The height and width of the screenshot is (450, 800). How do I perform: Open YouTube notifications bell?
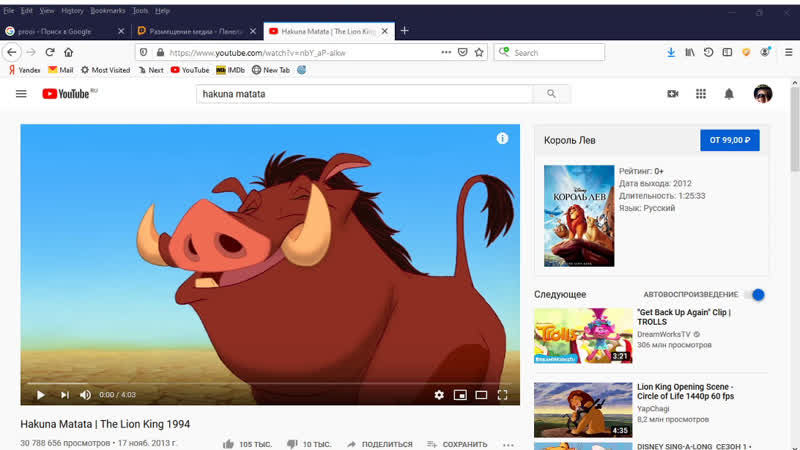[x=729, y=94]
